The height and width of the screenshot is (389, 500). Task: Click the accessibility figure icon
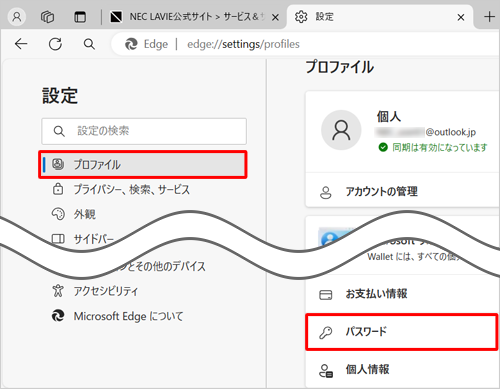coord(58,291)
